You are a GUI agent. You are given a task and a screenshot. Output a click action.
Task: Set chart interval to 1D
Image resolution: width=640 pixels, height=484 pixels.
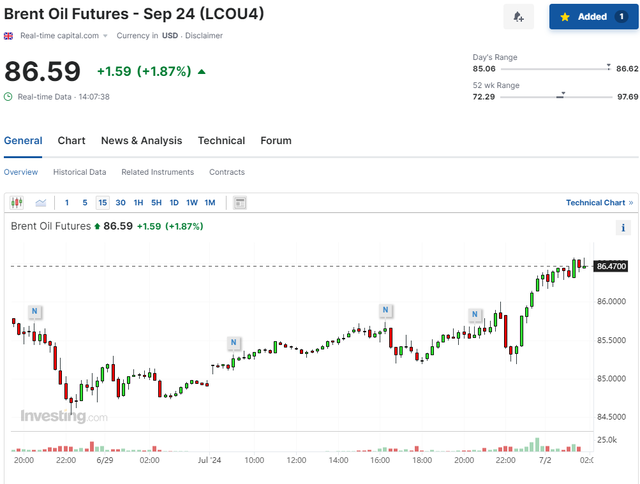(x=174, y=203)
